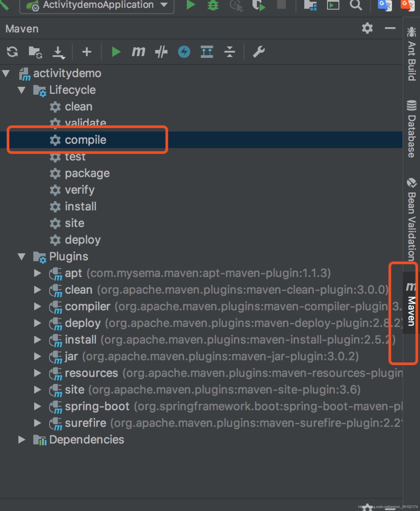Open Maven Settings wrench icon
The width and height of the screenshot is (420, 511).
[259, 52]
